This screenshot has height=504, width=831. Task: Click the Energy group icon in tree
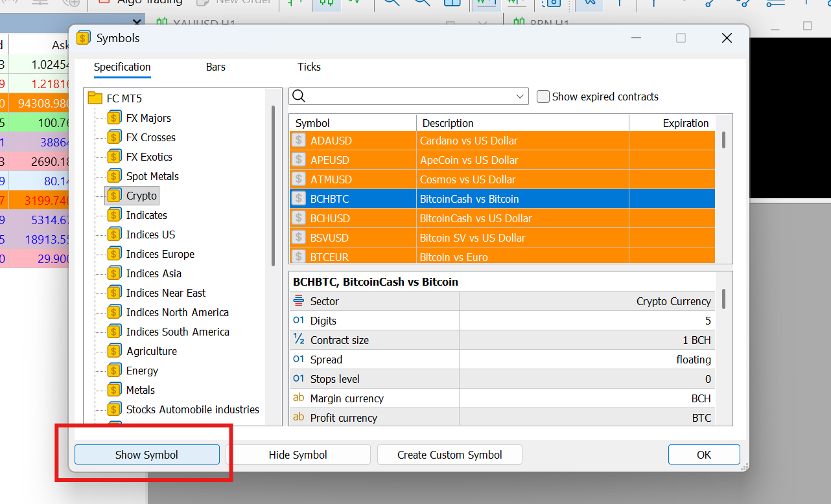pyautogui.click(x=115, y=371)
